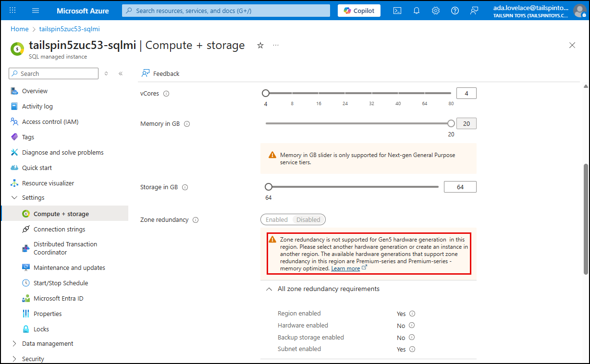Favorite this page with the star icon

pos(260,45)
